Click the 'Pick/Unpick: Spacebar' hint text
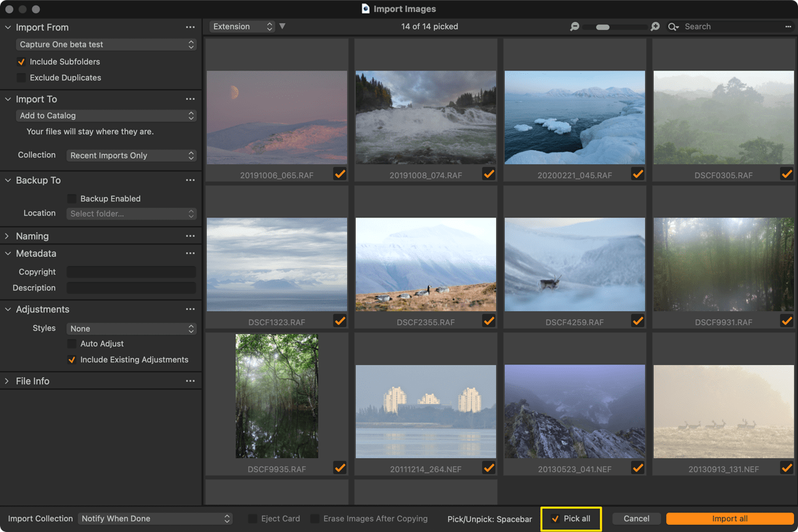 490,519
